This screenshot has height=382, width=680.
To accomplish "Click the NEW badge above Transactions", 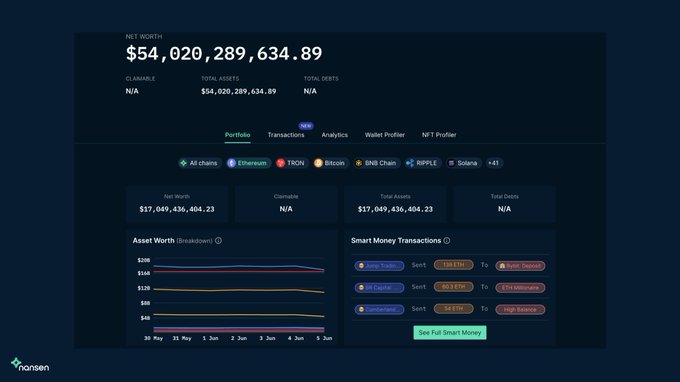I will 306,126.
